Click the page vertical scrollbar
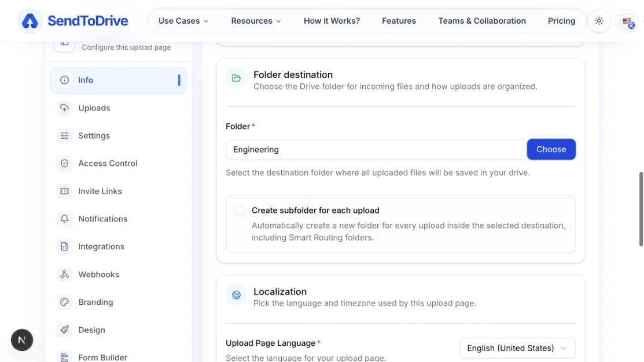 pos(641,209)
